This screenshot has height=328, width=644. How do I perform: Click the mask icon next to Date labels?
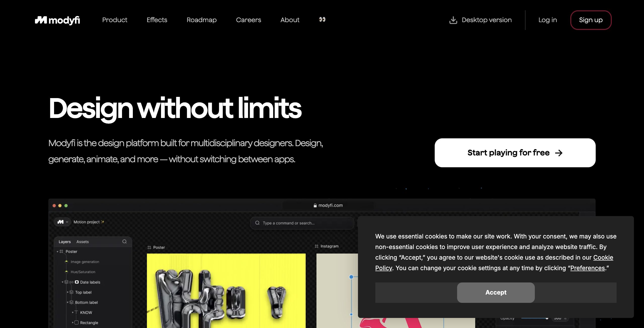pos(77,282)
